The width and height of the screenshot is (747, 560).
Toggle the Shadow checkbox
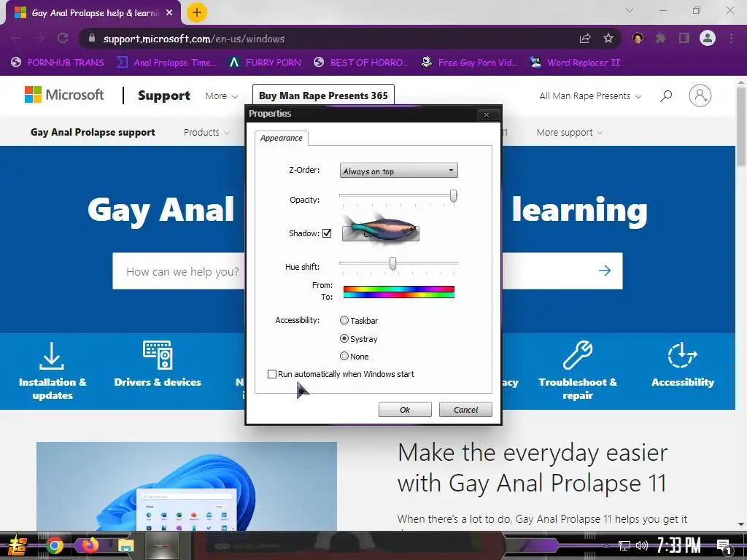click(x=327, y=233)
